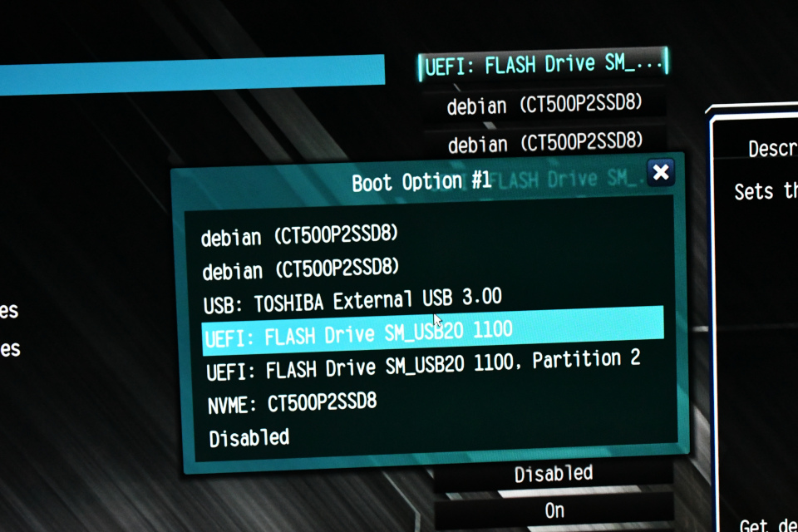The height and width of the screenshot is (532, 798).
Task: Pick highlighted UEFI: FLASH Drive SM_USB20 1100
Action: [357, 334]
